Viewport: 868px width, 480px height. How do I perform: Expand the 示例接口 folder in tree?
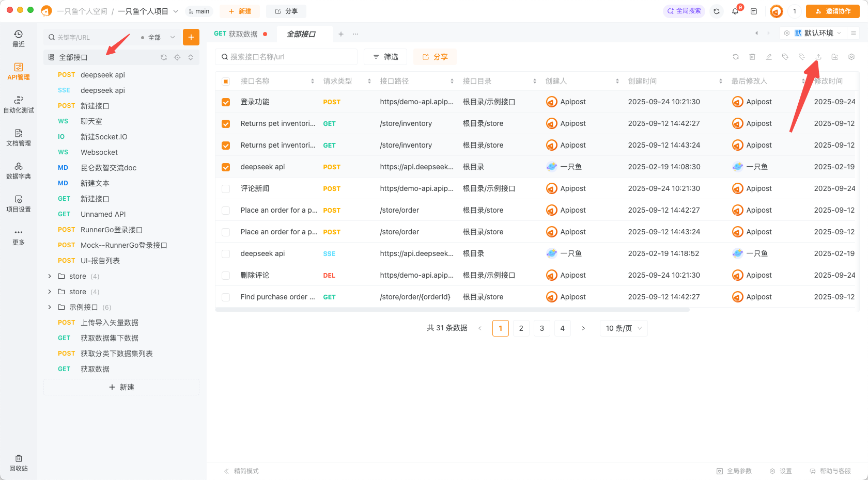50,307
